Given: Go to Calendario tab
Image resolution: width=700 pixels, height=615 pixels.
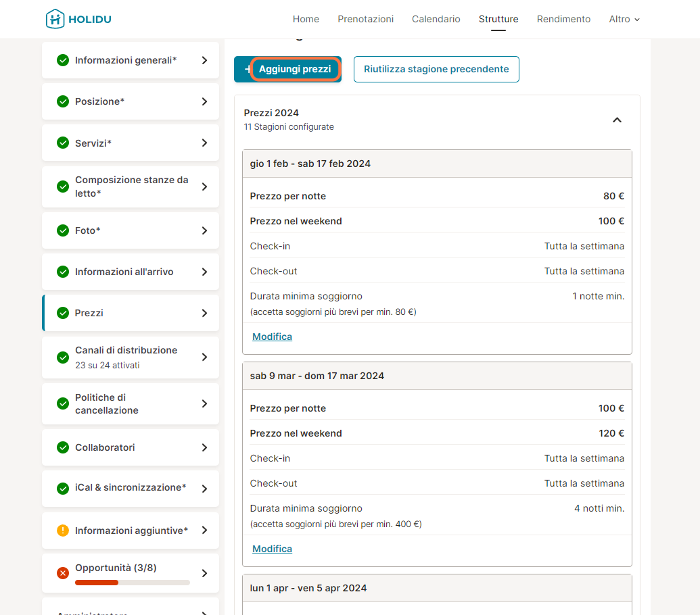Looking at the screenshot, I should pyautogui.click(x=436, y=19).
